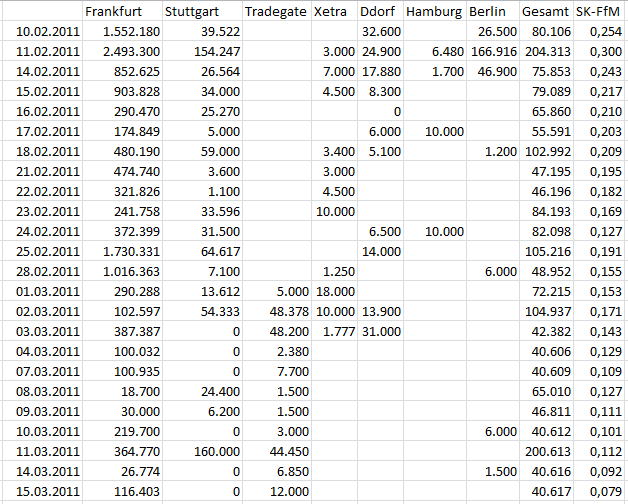
Task: Select Gesamt value 200.613
Action: pos(546,452)
